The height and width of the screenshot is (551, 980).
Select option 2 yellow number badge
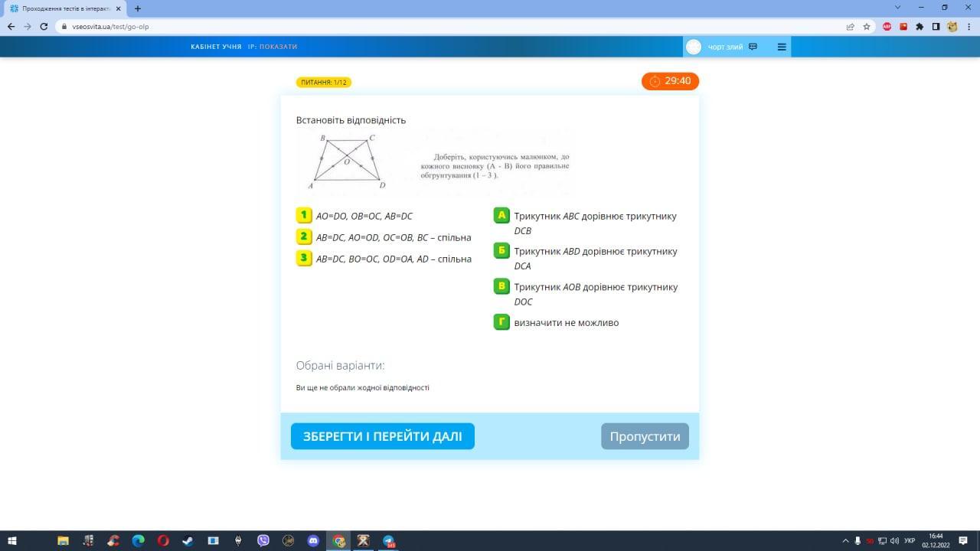(304, 237)
